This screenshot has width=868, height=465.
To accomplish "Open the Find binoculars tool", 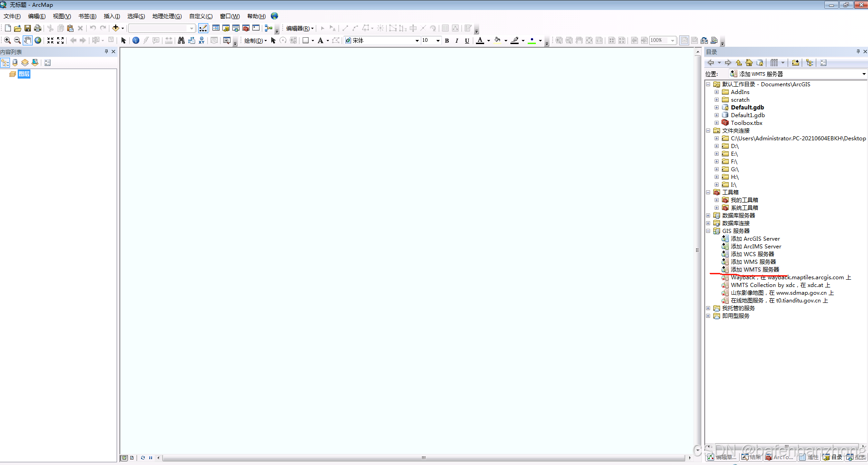I will [x=181, y=40].
